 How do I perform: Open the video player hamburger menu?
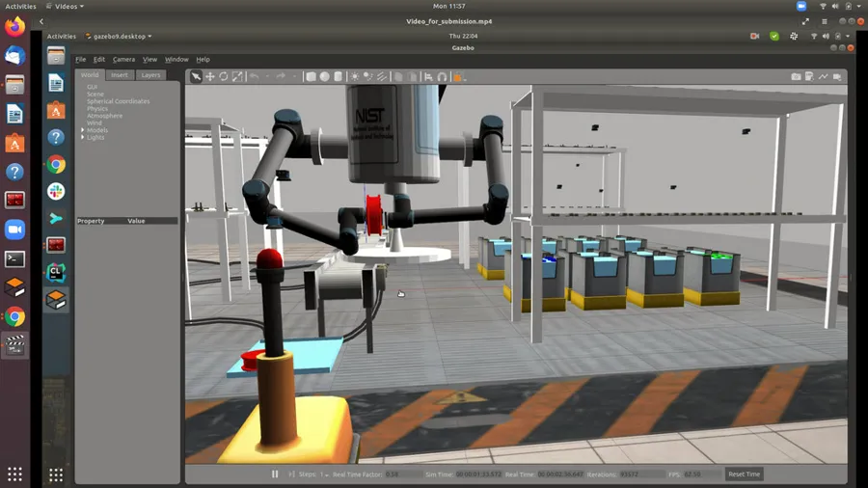coord(825,21)
